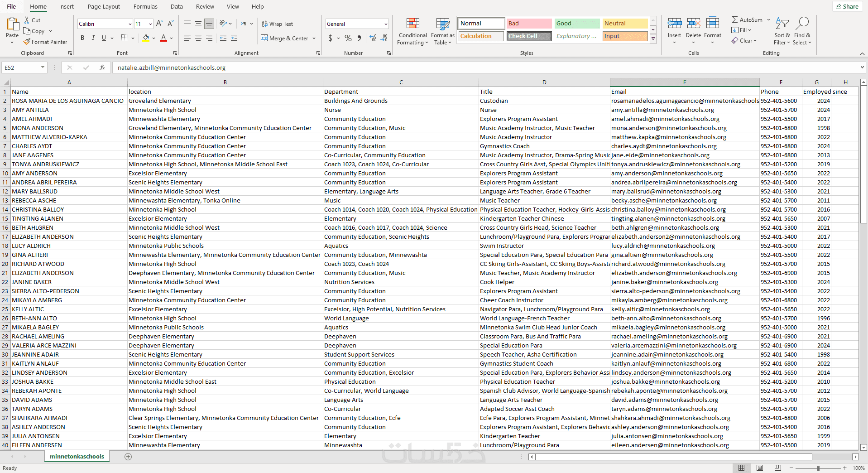Toggle Center horizontal alignment
868x473 pixels.
pos(198,38)
